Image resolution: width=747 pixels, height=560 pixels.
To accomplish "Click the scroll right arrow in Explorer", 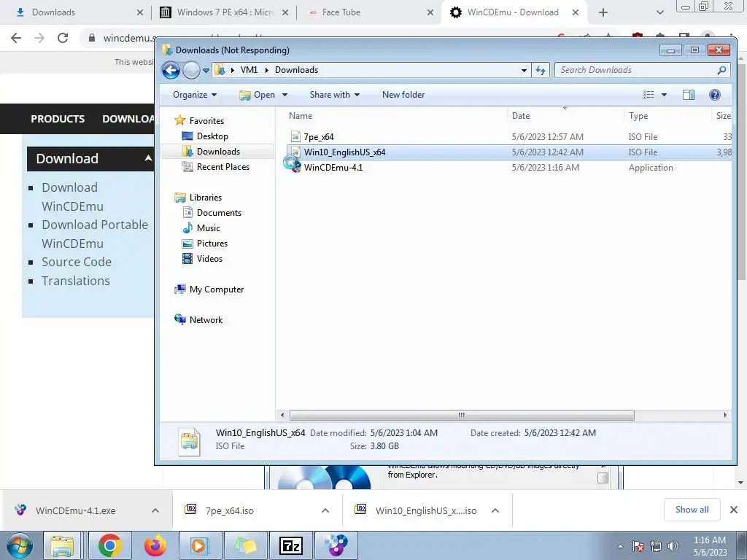I will [725, 415].
